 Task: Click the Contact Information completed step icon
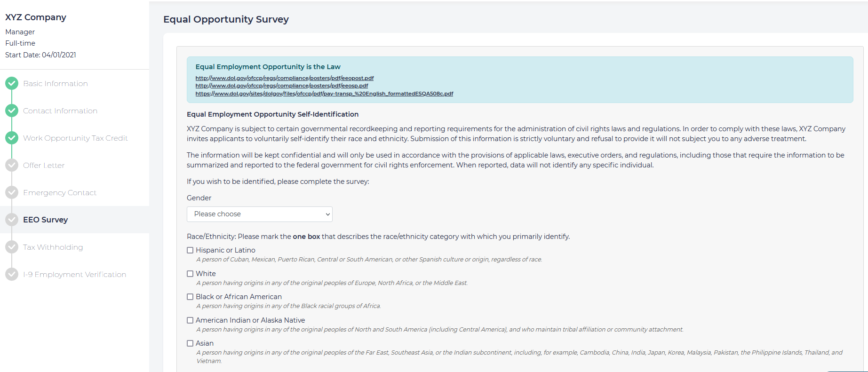pos(12,111)
